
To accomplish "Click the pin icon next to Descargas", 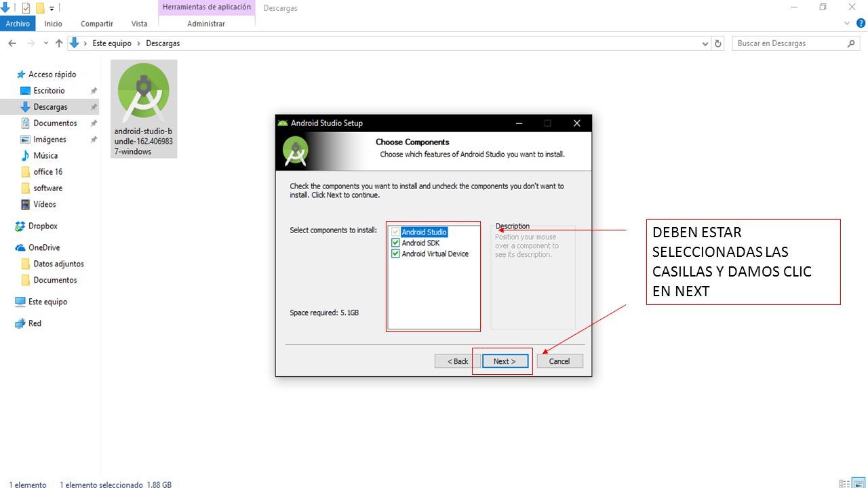I will 94,107.
